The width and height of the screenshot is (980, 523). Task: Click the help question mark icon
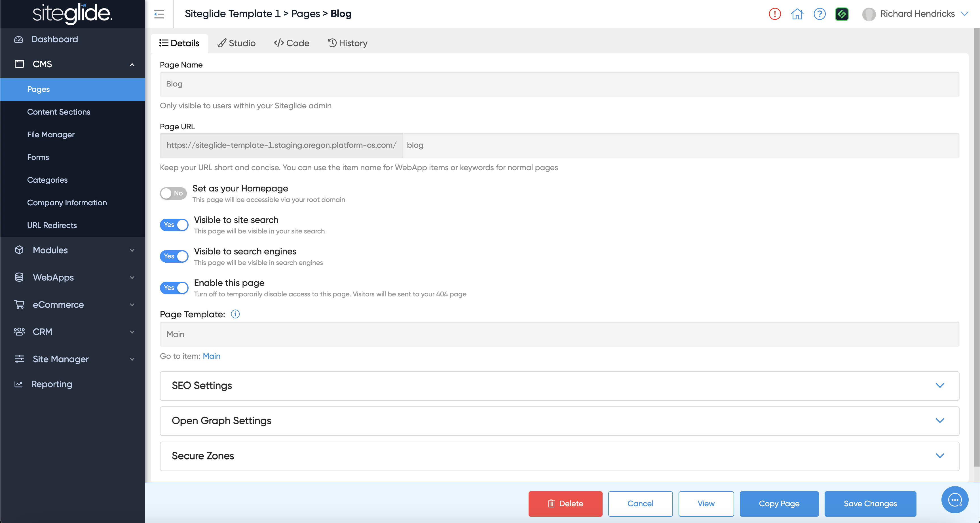[x=820, y=14]
